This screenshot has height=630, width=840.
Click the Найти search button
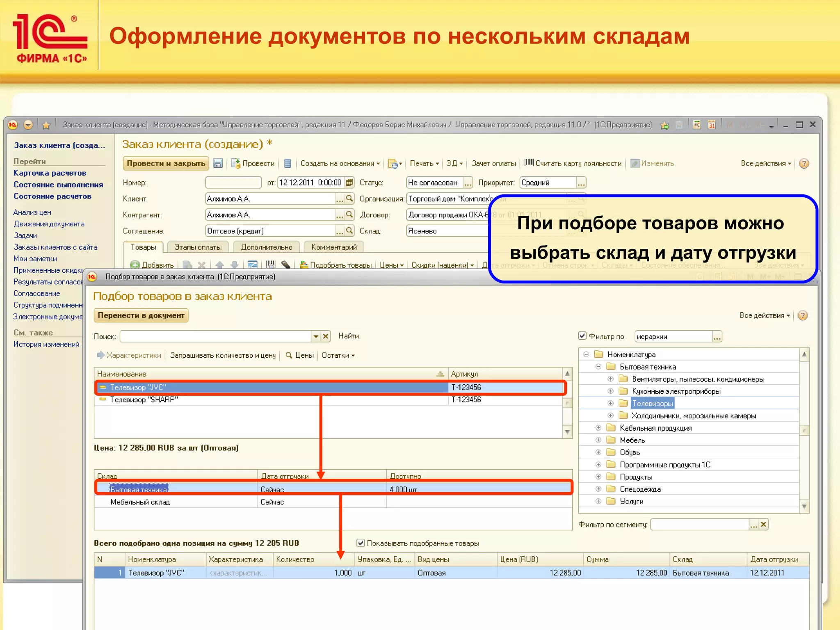[349, 336]
